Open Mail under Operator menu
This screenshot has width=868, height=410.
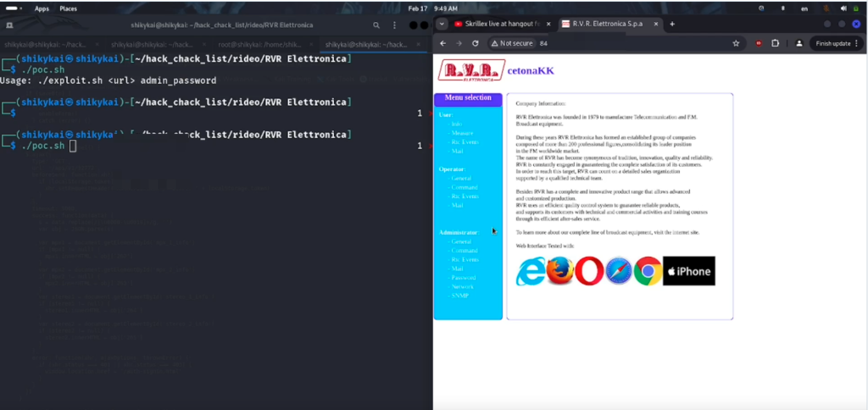click(456, 205)
